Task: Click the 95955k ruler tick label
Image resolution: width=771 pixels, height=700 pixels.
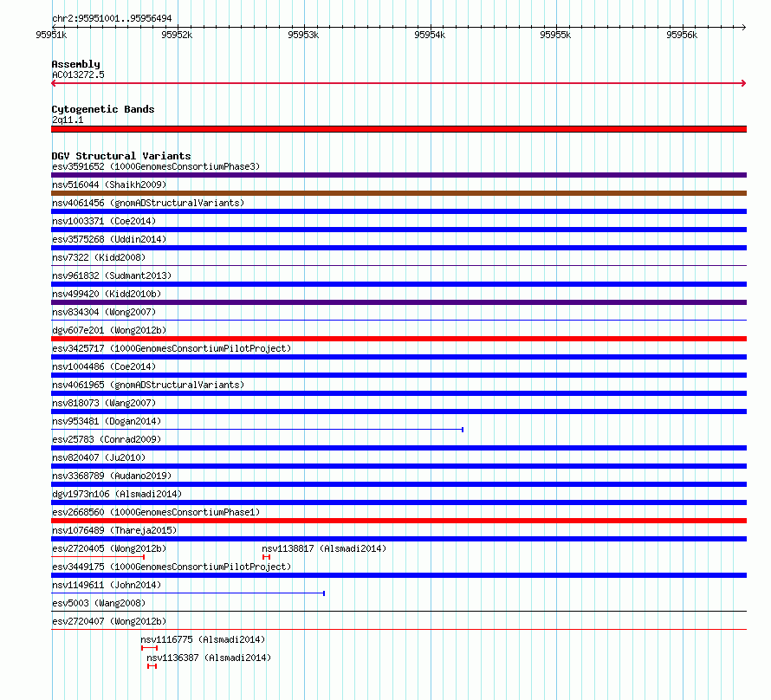Action: (555, 35)
